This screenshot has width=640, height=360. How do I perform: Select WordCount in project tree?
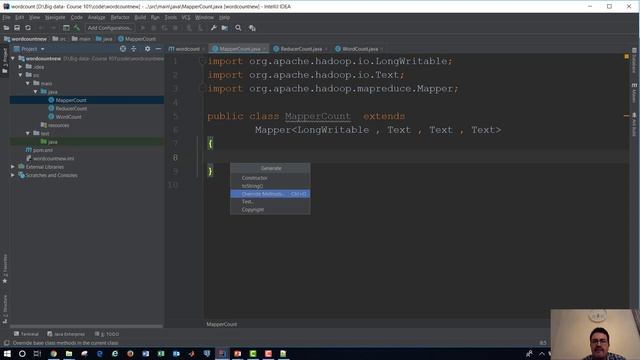pos(68,117)
